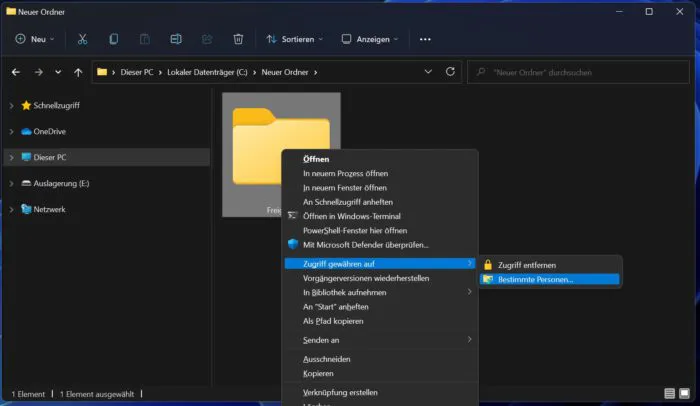Expand Schnellzugriff tree node
This screenshot has height=406, width=700.
[x=11, y=105]
